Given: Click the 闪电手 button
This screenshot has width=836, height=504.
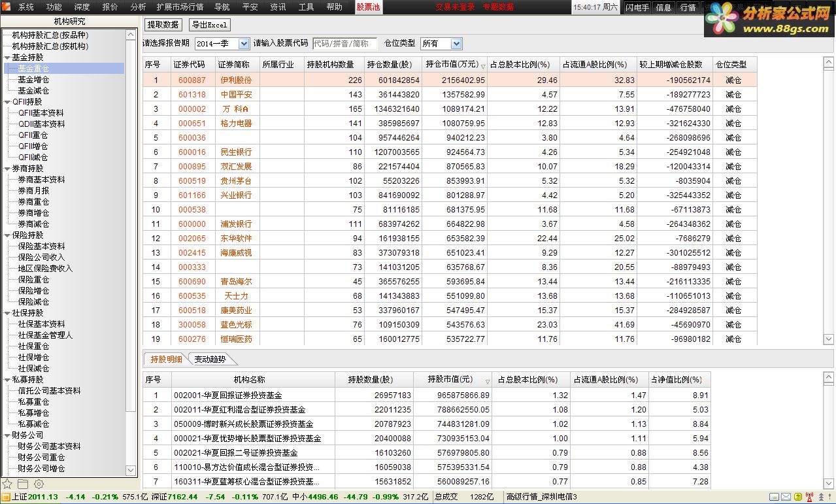Looking at the screenshot, I should pyautogui.click(x=637, y=8).
